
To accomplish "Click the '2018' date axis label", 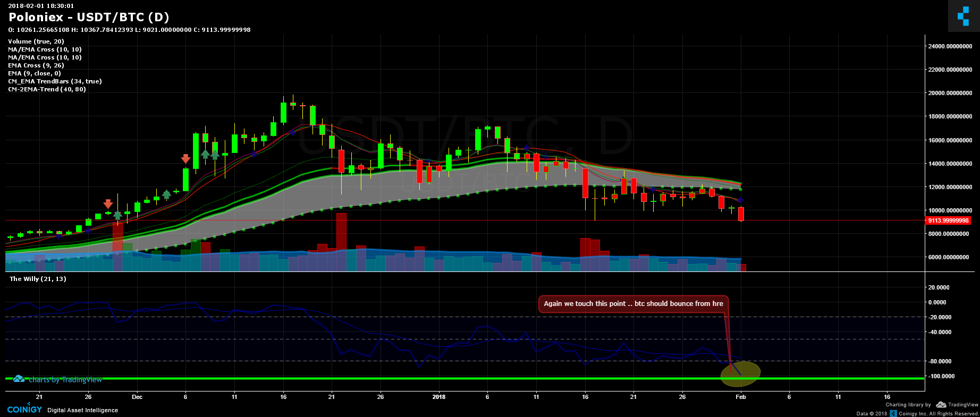I will tap(439, 397).
